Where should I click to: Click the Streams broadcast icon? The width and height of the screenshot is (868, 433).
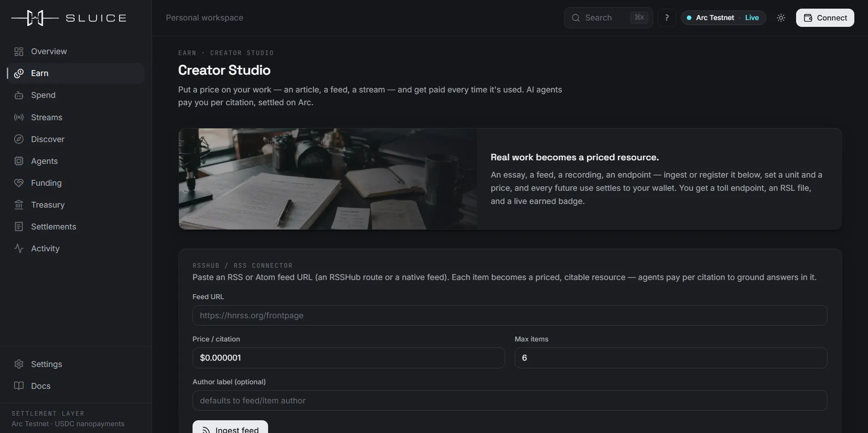[x=19, y=117]
